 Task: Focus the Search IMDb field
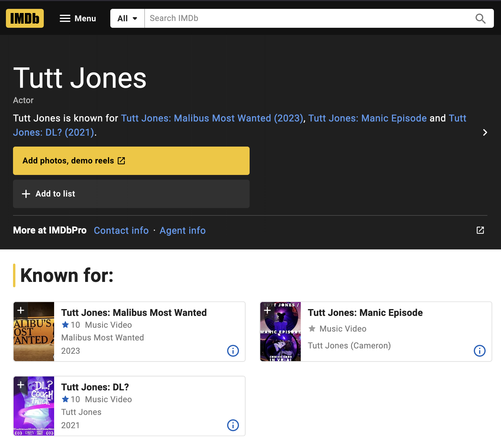[x=308, y=18]
